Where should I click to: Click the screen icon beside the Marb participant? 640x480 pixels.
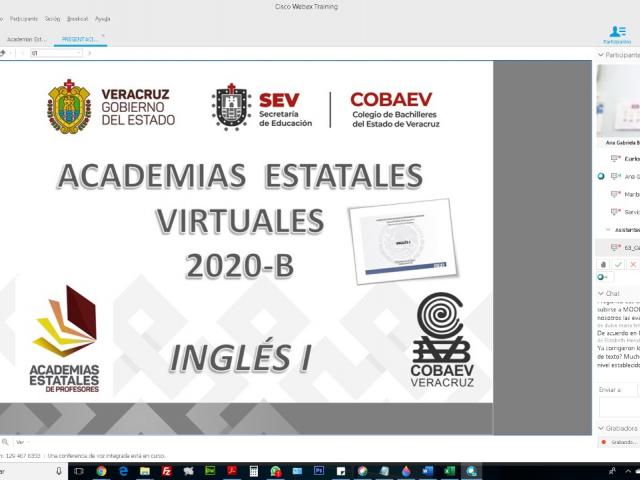point(615,194)
